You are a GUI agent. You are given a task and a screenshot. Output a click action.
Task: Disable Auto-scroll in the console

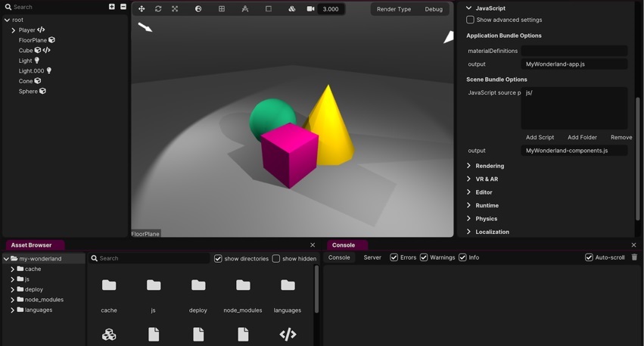pyautogui.click(x=589, y=257)
